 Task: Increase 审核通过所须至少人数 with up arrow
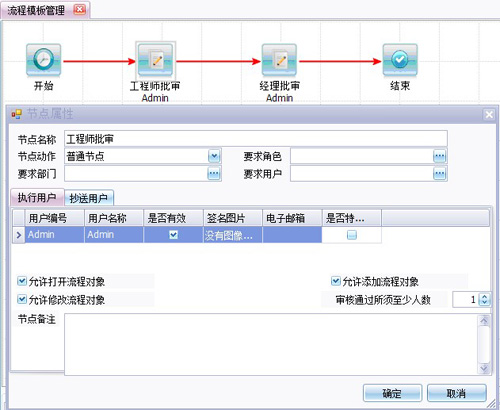484,296
